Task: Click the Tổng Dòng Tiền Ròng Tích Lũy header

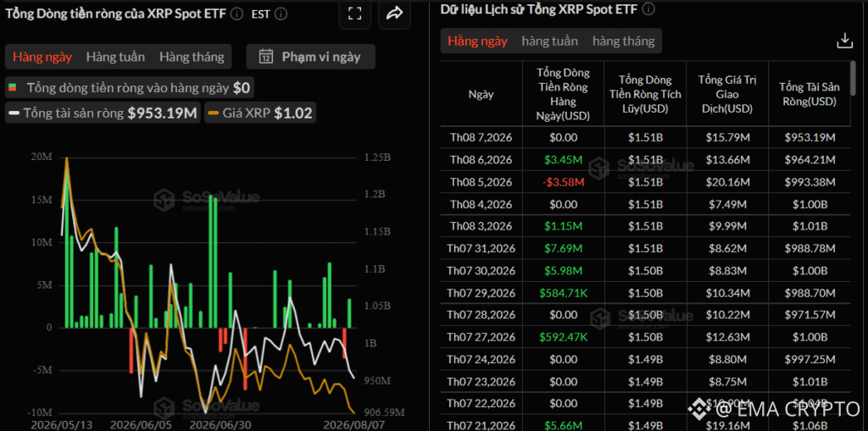Action: coord(645,94)
